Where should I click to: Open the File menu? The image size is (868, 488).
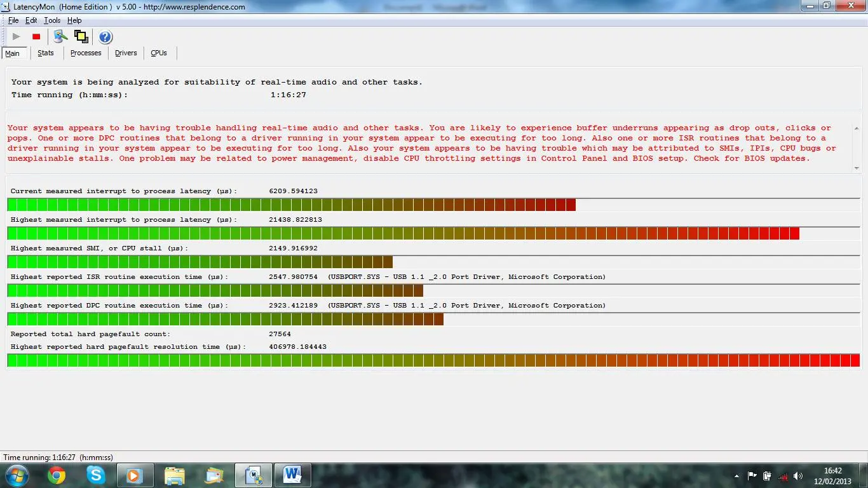click(13, 20)
